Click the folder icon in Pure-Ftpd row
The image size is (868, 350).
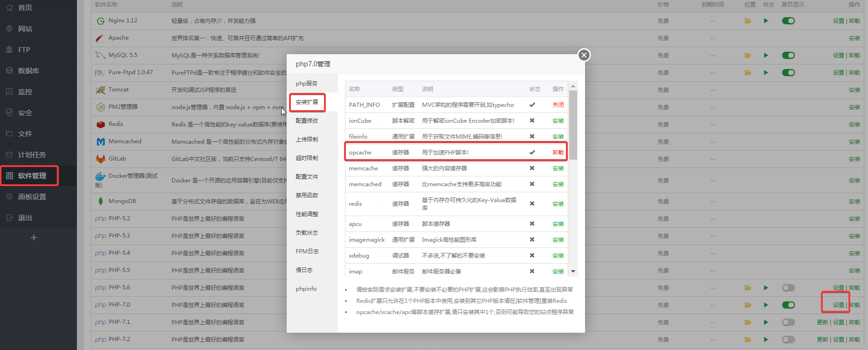748,73
